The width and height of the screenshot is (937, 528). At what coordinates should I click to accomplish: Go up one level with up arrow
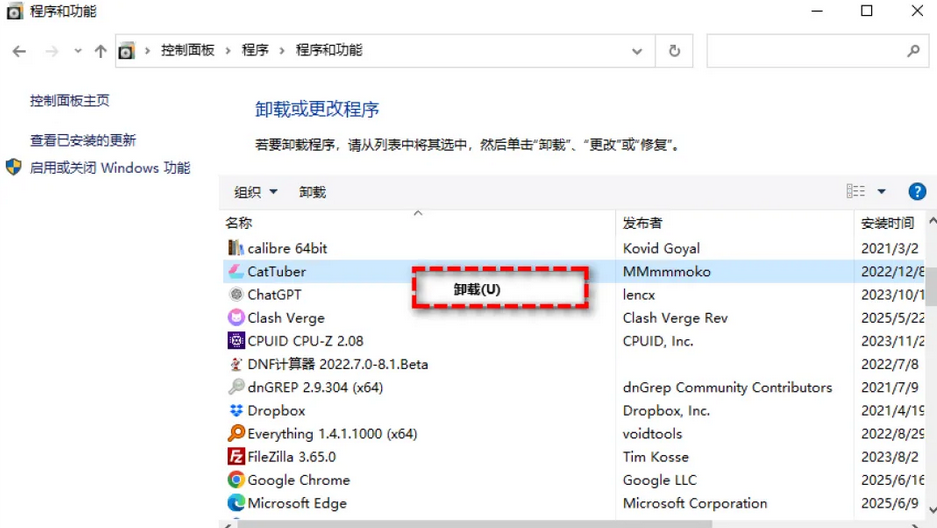(100, 51)
